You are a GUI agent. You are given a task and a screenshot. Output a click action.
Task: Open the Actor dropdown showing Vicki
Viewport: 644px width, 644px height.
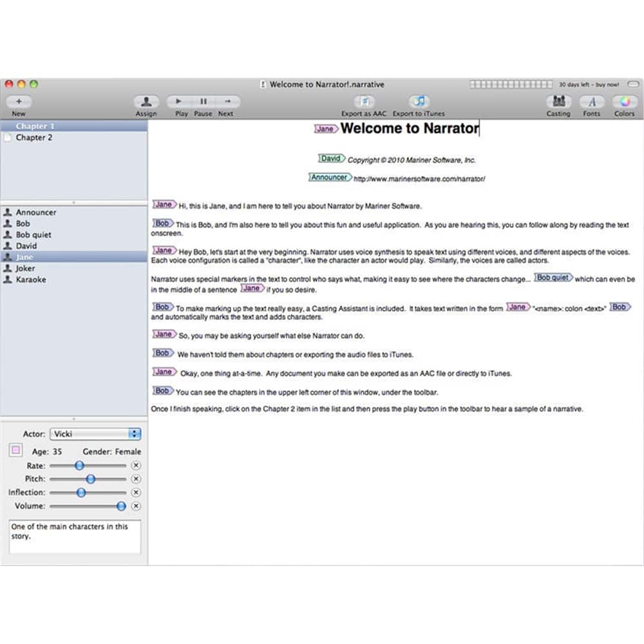point(95,433)
